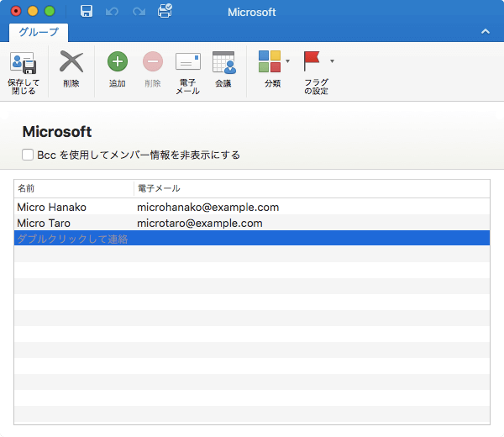
Task: Click the 分類 colored squares icon
Action: click(x=270, y=61)
